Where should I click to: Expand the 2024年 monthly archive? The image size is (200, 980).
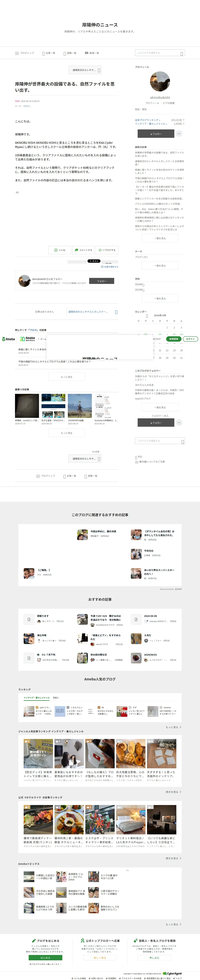[x=139, y=285]
